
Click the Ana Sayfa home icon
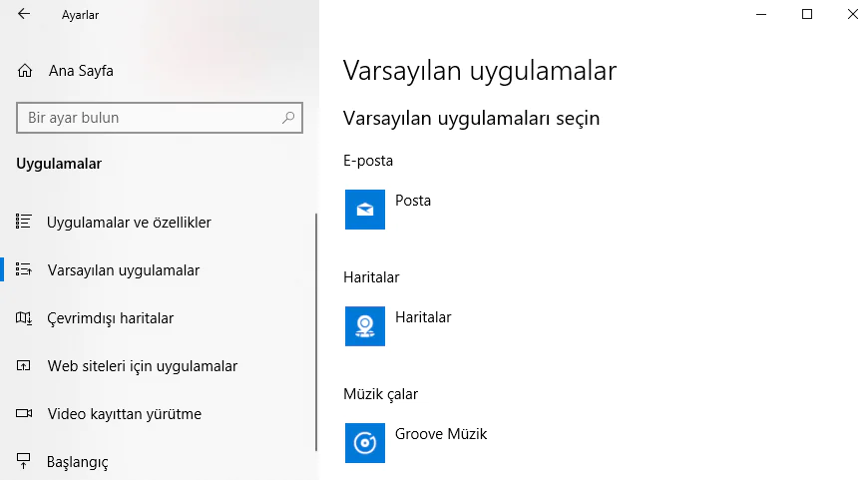[26, 71]
